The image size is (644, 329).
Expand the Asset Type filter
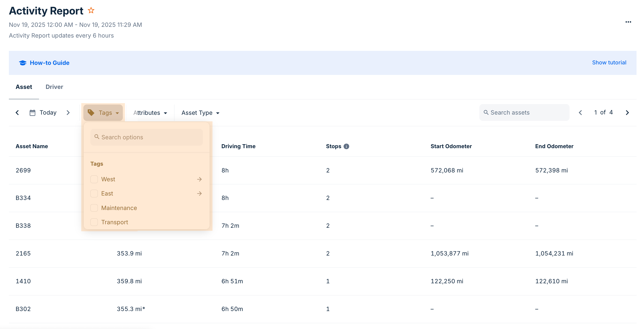[200, 113]
